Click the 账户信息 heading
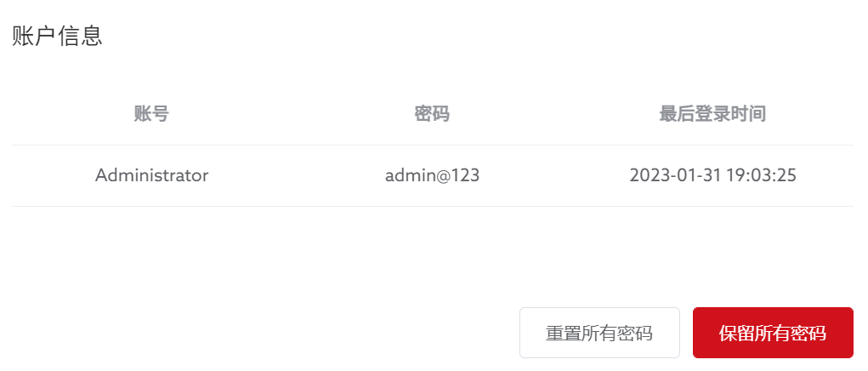868x371 pixels. 57,36
